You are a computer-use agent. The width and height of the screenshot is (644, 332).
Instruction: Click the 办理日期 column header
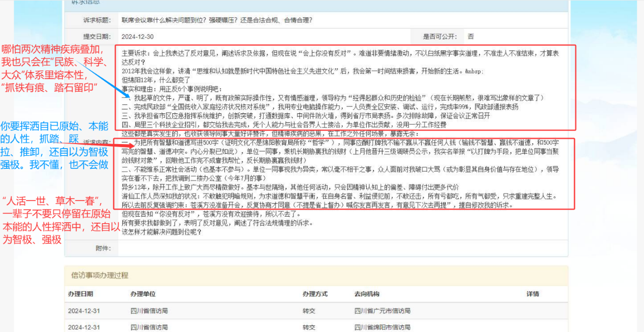(x=80, y=294)
